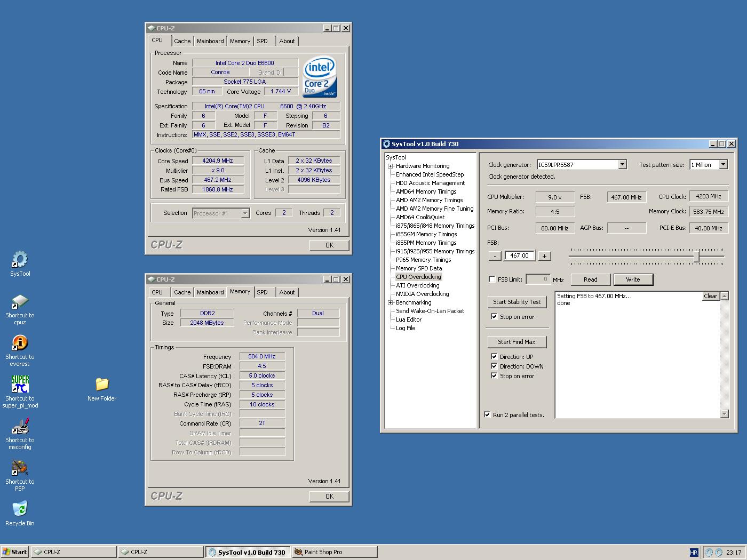This screenshot has width=747, height=560.
Task: Clear the SysTool log output
Action: [711, 296]
